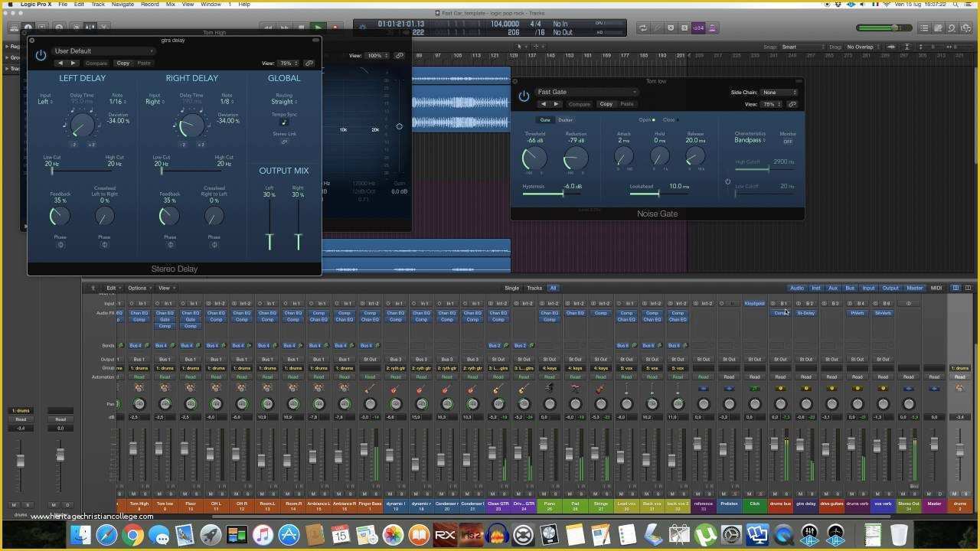Open Stereo Delay View 75% size menu
The image size is (980, 551).
(x=288, y=64)
